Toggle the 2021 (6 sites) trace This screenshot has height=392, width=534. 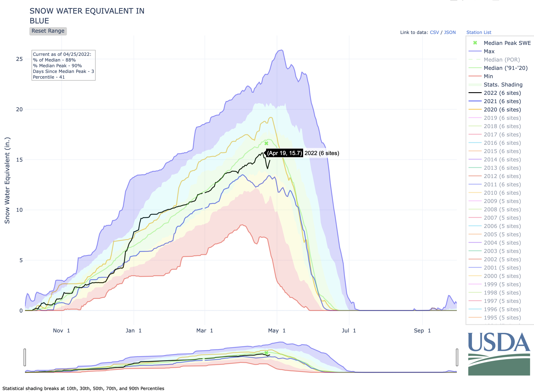[x=502, y=101]
